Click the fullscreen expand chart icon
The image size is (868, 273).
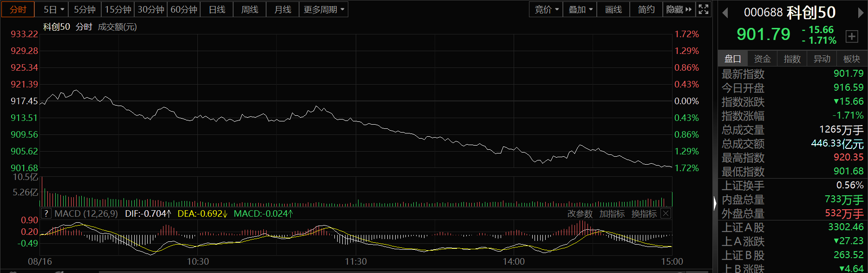[704, 9]
